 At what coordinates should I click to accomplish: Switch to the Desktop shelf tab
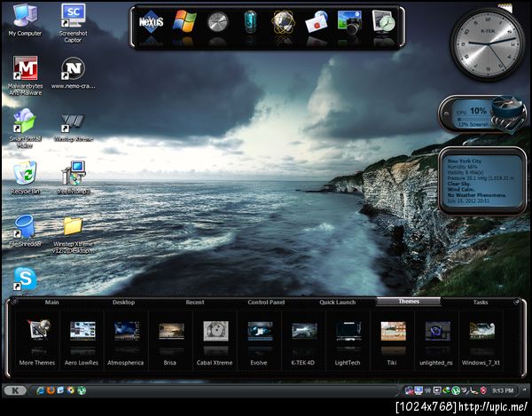click(x=123, y=302)
